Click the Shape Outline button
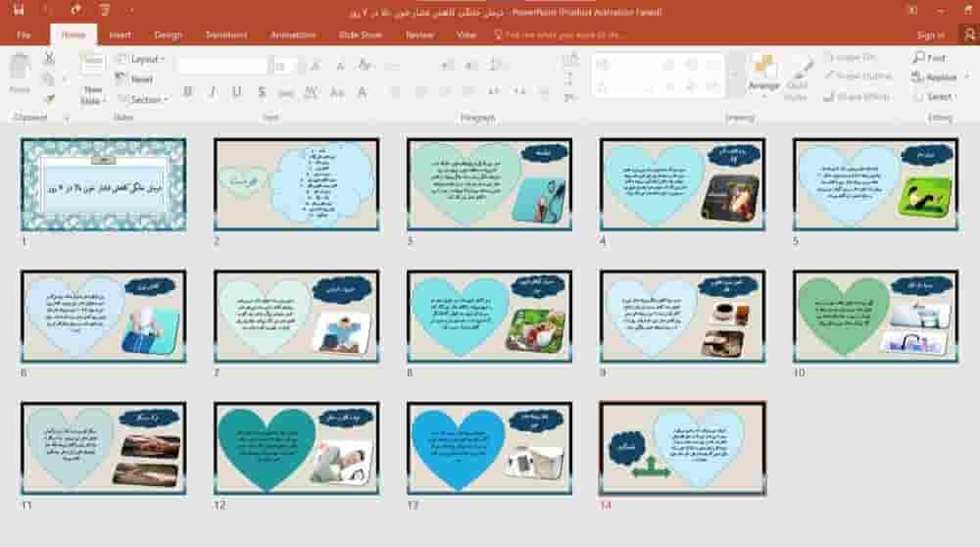The width and height of the screenshot is (980, 547). [x=858, y=76]
